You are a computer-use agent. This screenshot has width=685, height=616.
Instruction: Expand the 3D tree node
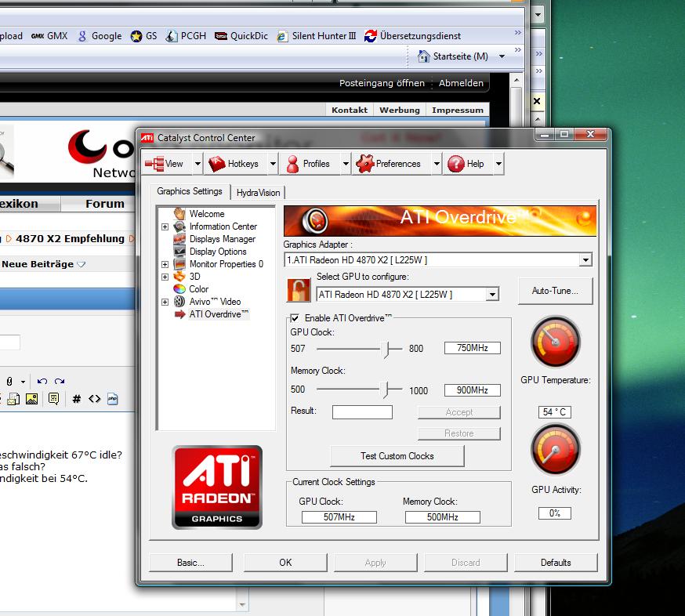pos(165,277)
